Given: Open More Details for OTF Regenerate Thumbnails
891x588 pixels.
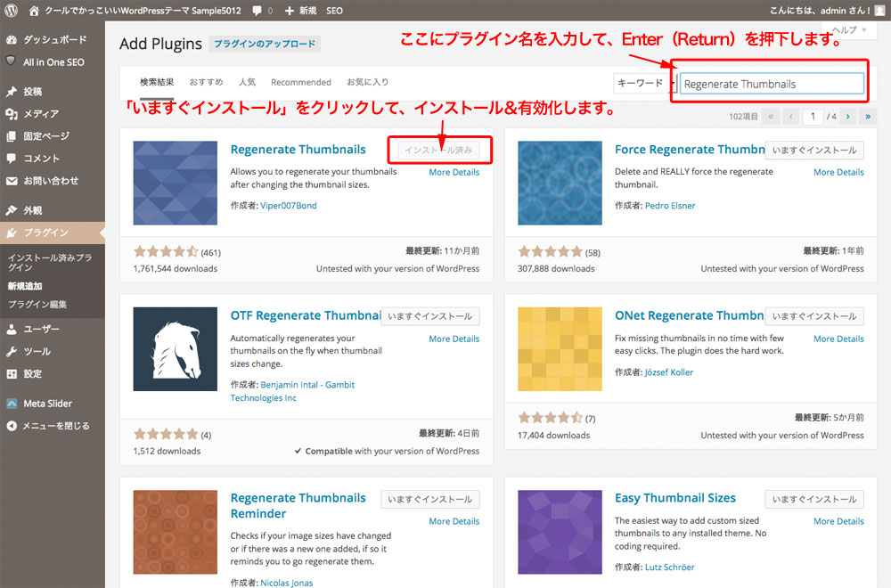Looking at the screenshot, I should point(454,339).
